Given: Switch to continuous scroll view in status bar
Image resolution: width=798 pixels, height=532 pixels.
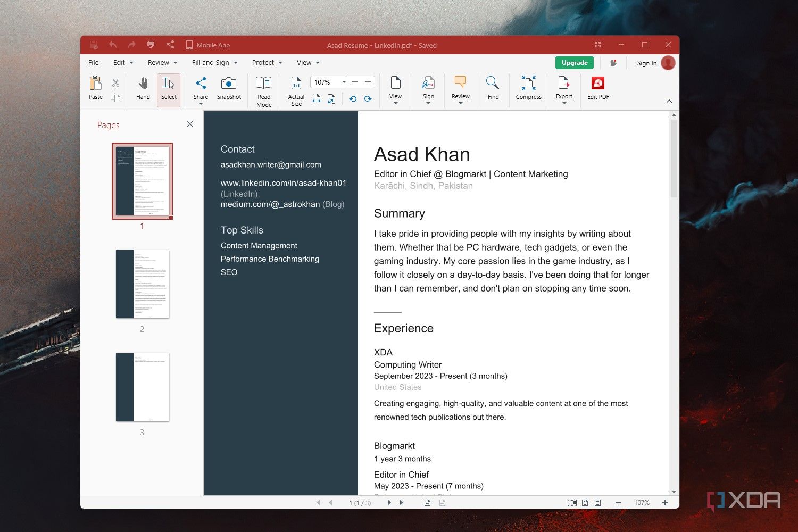Looking at the screenshot, I should pos(598,503).
